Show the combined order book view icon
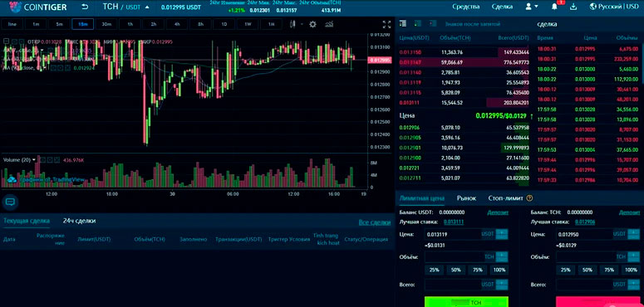644x307 pixels. point(402,24)
